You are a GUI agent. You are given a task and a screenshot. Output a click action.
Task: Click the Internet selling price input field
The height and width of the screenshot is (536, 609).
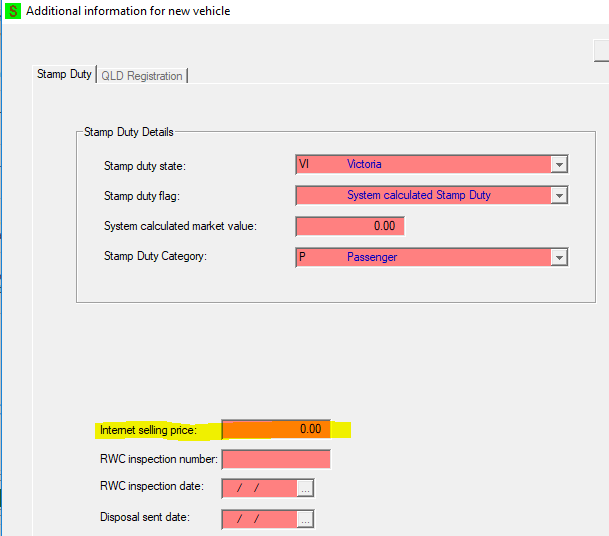click(x=276, y=429)
